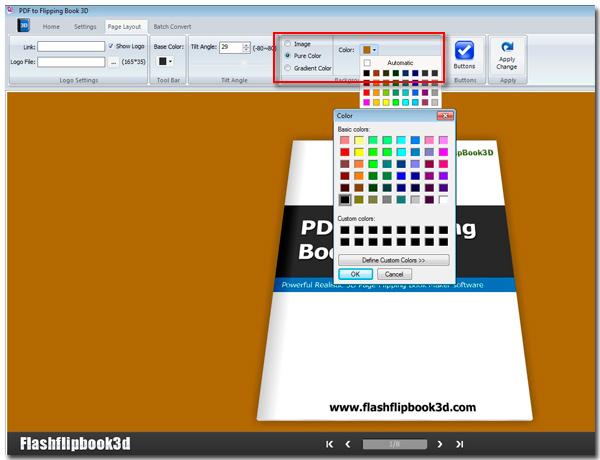Pick the light pink-red swatch starting Basic colors first row
The width and height of the screenshot is (600, 460).
click(x=345, y=140)
